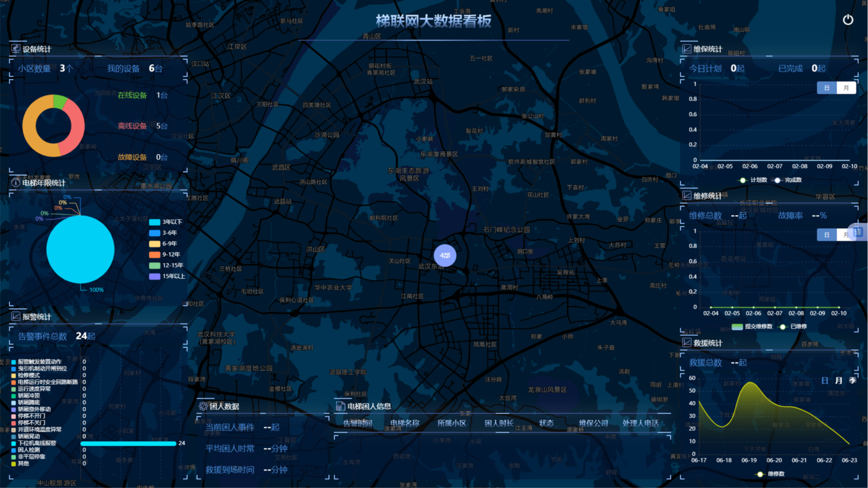Click the 救援统计 chart icon

(686, 343)
